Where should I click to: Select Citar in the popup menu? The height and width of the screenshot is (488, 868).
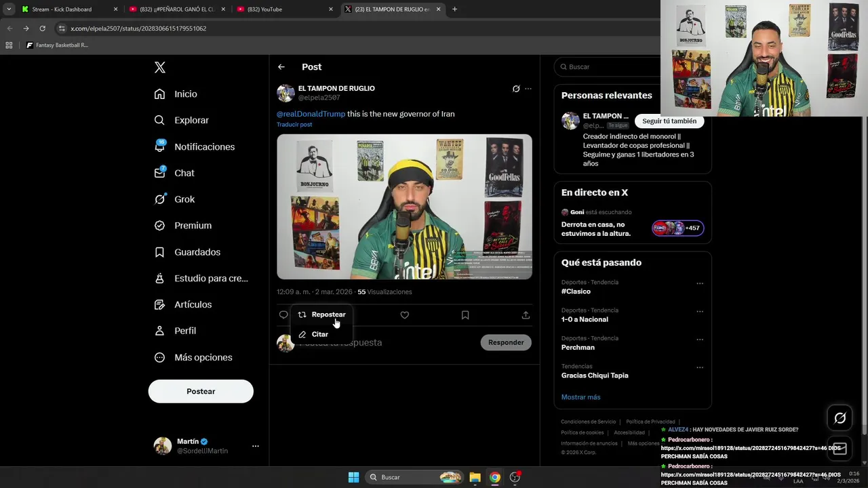pyautogui.click(x=321, y=334)
